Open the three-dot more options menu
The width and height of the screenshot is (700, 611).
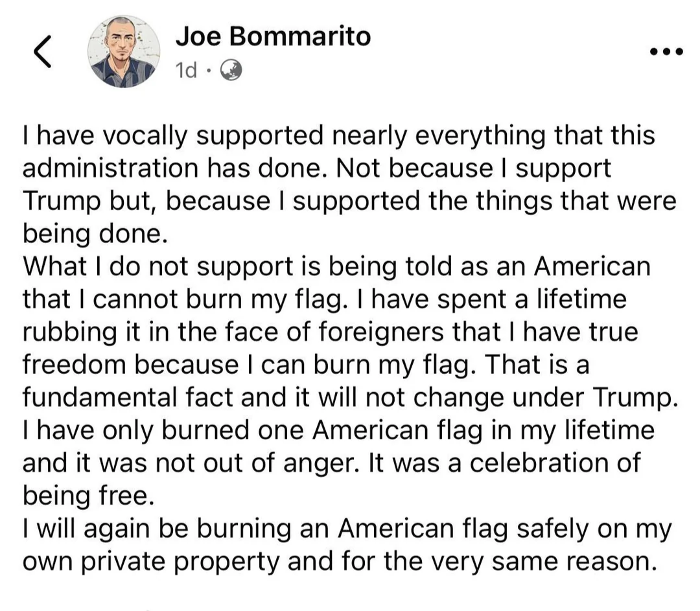pyautogui.click(x=666, y=51)
